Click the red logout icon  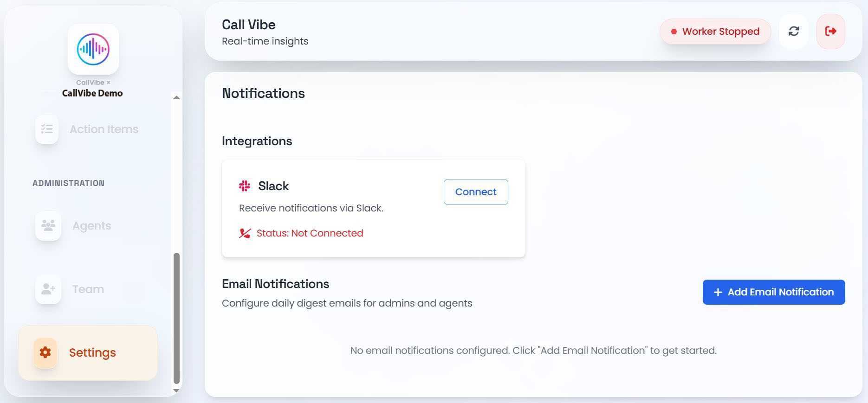(x=830, y=31)
